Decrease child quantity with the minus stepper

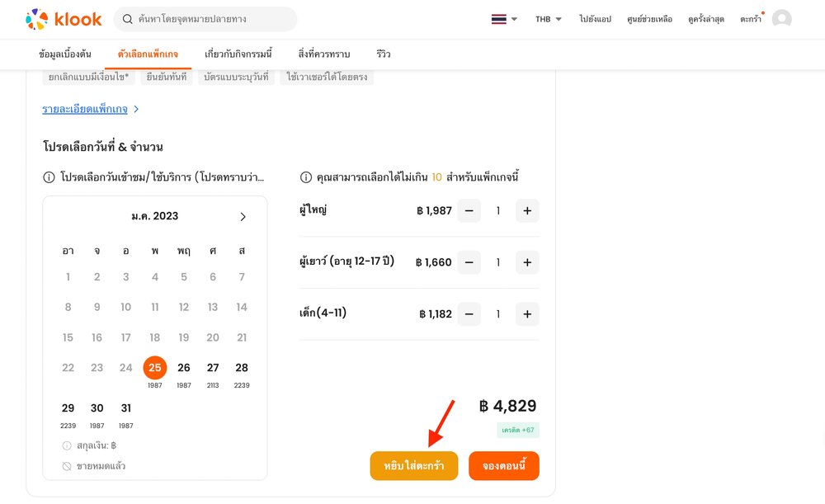(x=469, y=313)
